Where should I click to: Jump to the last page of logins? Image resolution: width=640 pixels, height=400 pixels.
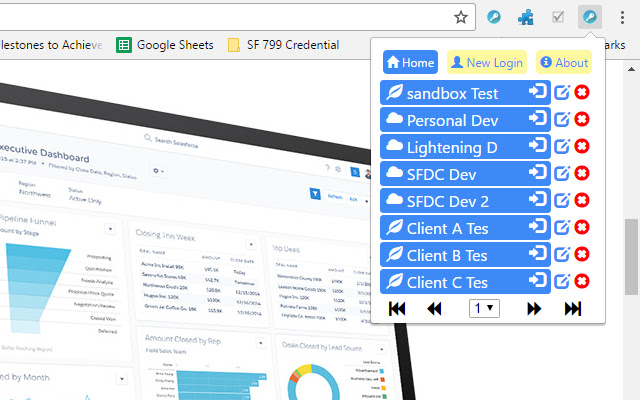(x=573, y=309)
